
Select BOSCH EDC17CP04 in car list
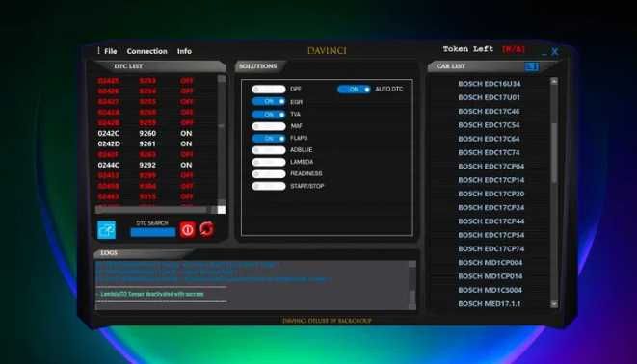tap(491, 167)
